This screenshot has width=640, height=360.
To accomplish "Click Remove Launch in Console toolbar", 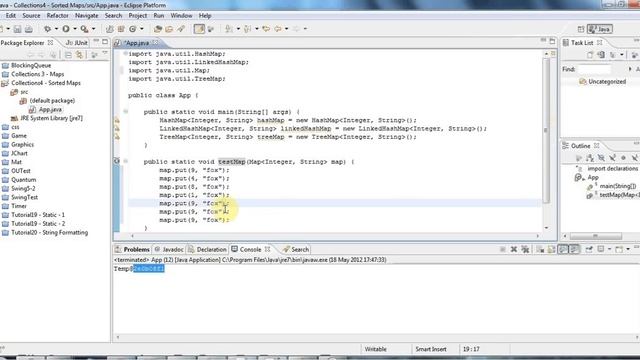I will pyautogui.click(x=514, y=249).
